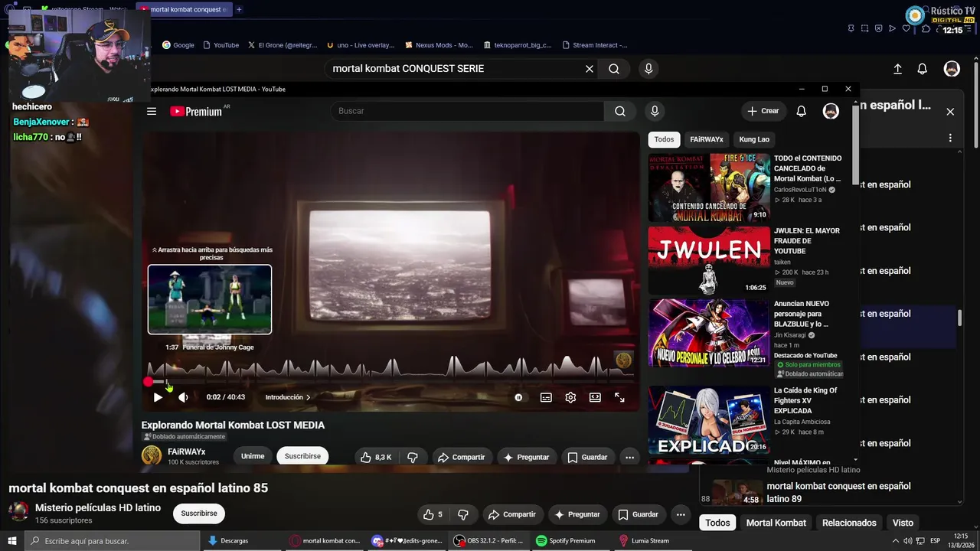Dislike the Explorando Mortal Kombat video
Screen dimensions: 980x551
tap(413, 457)
